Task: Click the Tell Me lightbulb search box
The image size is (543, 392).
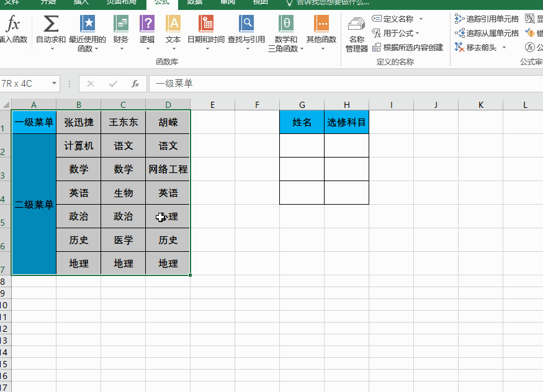Action: [x=327, y=2]
